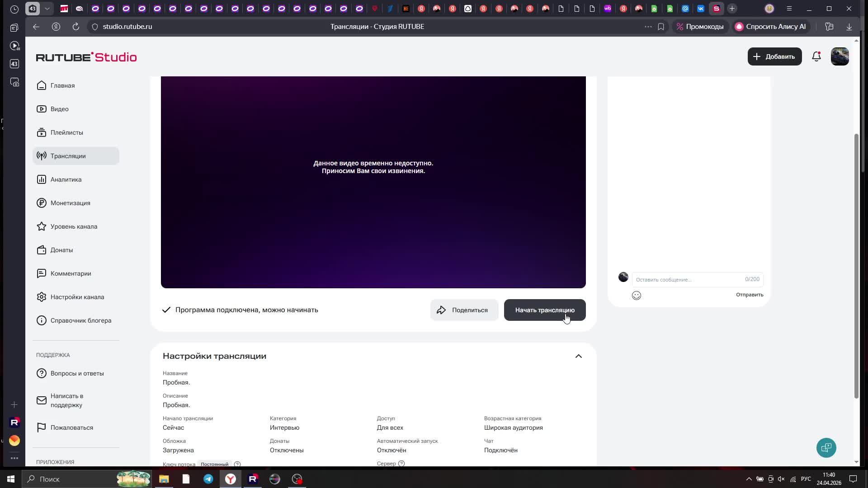Click the server help question icon
The width and height of the screenshot is (868, 488).
pos(401,464)
